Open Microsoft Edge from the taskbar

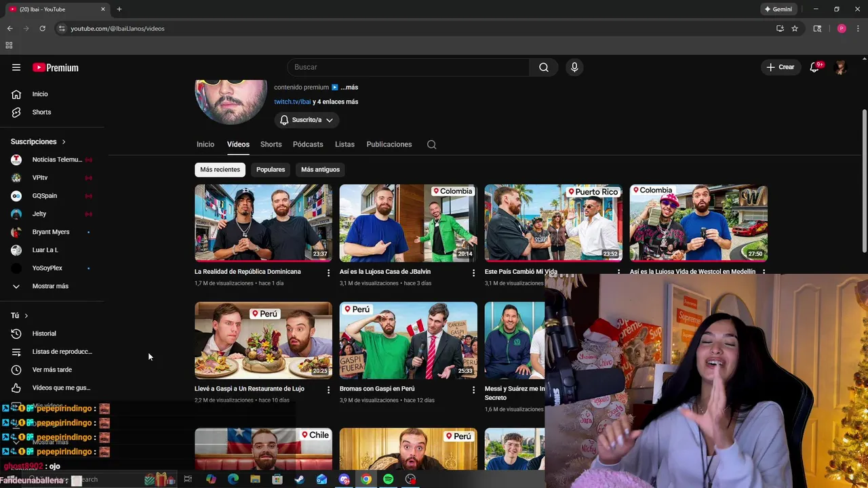coord(233,479)
